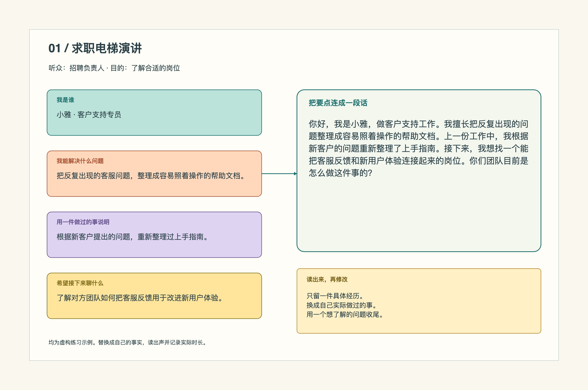Image resolution: width=588 pixels, height=390 pixels.
Task: Click the "我能解决什么问题" heading
Action: 80,161
